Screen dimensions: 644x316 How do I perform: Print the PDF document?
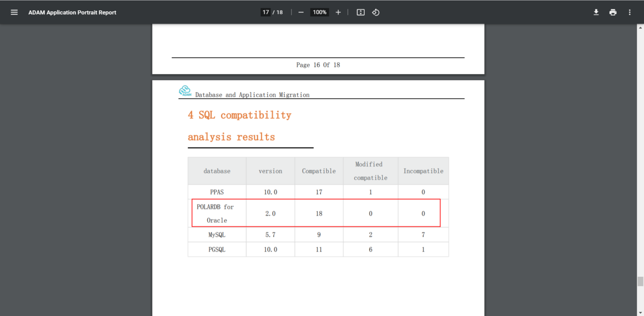[x=613, y=12]
